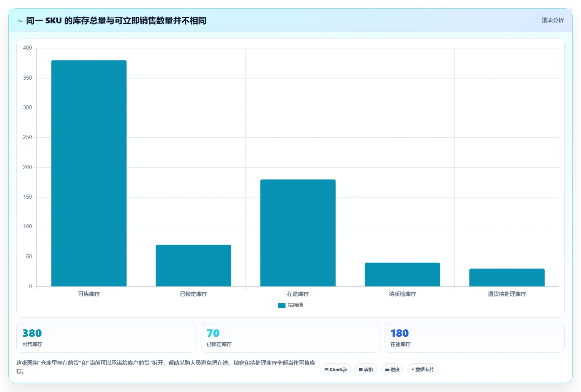This screenshot has height=392, width=581.
Task: Click the 数据卡片 tag
Action: pos(423,369)
